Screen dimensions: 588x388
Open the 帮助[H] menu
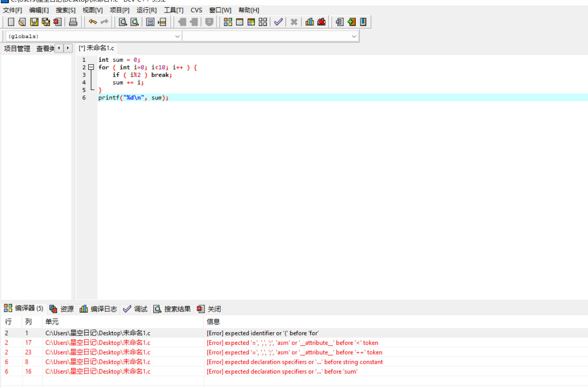coord(249,10)
